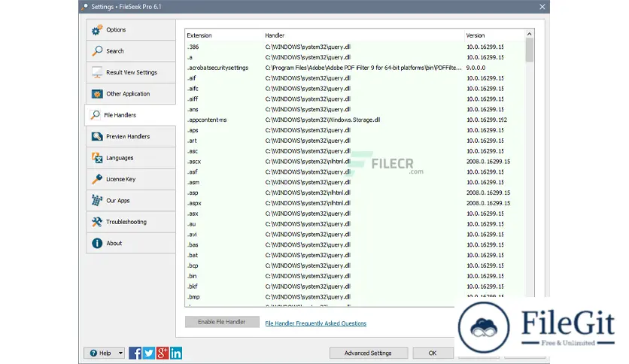Select the .ans extension row
629x364 pixels.
coord(354,110)
